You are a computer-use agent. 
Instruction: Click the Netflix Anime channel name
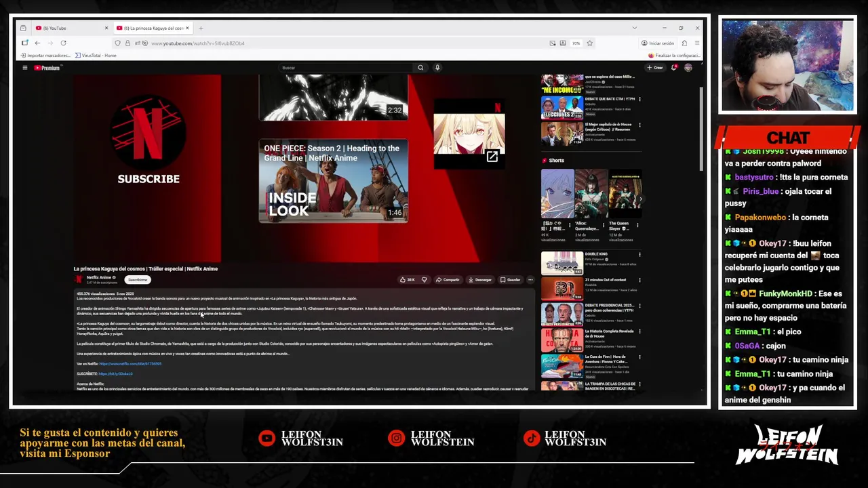coord(99,277)
